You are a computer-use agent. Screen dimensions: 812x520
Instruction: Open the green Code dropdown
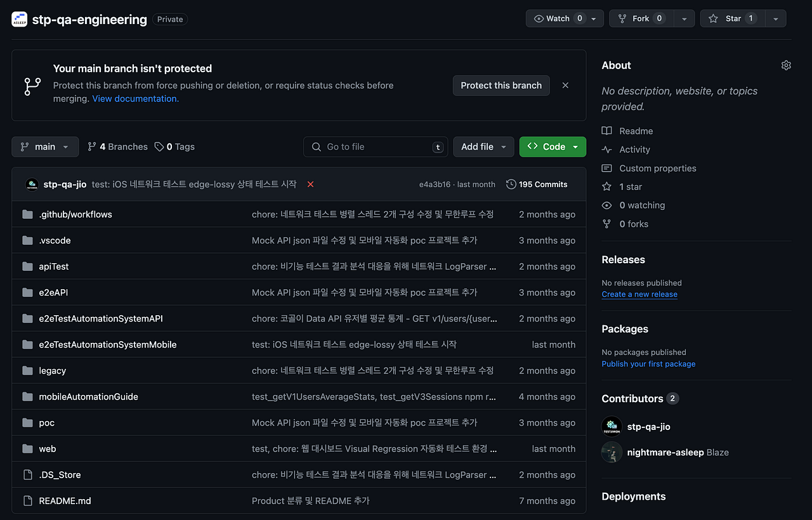[x=553, y=146]
